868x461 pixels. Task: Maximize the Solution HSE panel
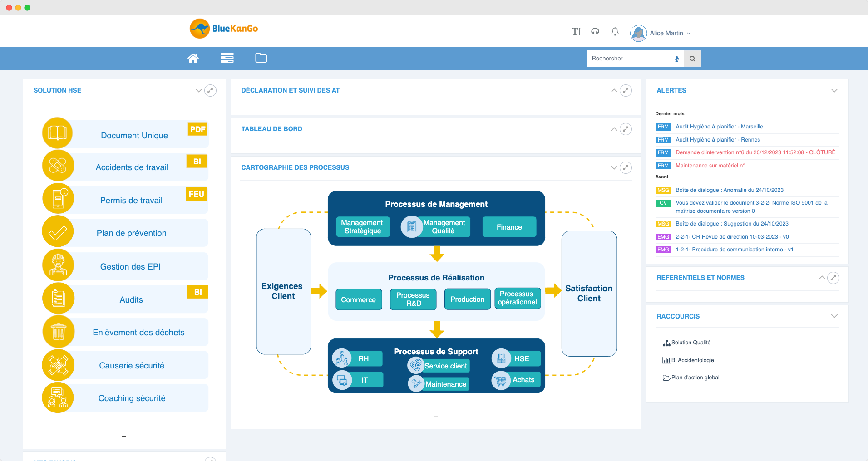[210, 90]
